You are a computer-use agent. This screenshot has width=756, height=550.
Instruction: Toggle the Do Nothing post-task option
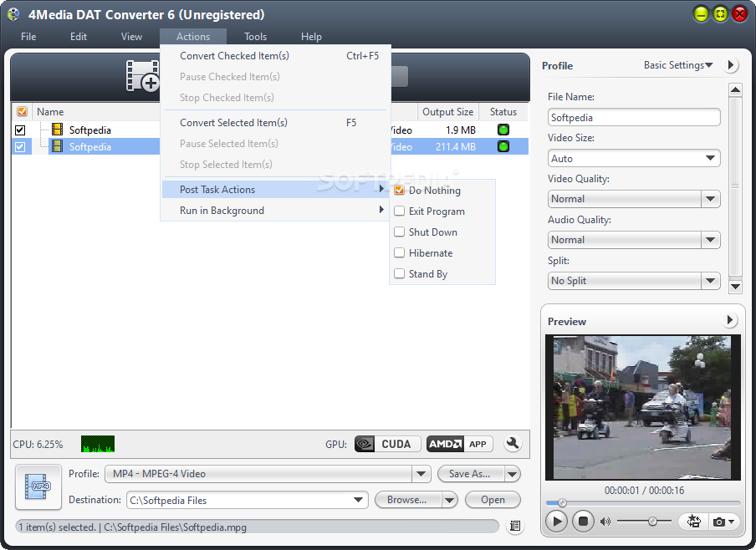coord(399,190)
